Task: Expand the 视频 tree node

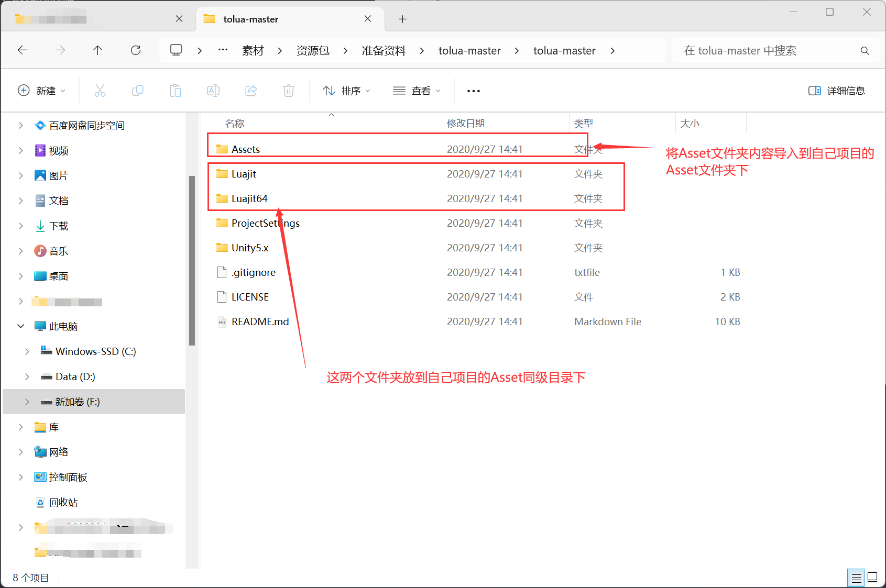Action: tap(21, 150)
